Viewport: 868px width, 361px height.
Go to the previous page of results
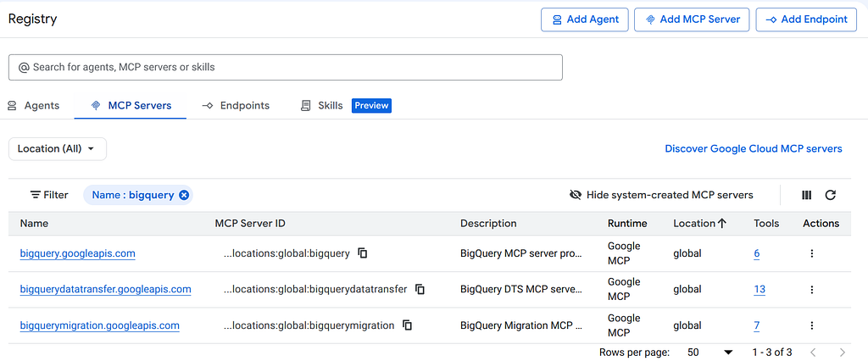click(813, 353)
